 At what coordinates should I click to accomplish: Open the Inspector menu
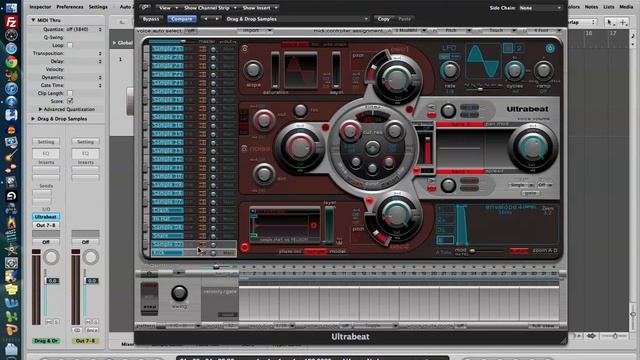40,7
